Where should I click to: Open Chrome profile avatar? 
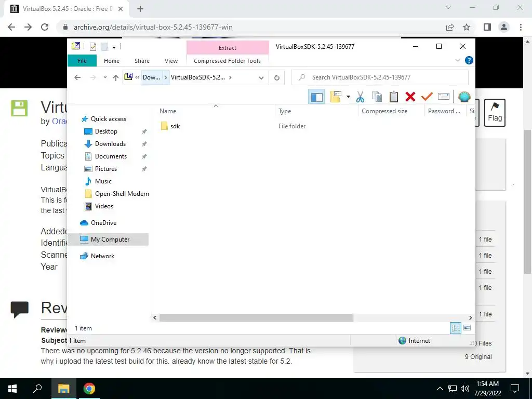point(504,27)
